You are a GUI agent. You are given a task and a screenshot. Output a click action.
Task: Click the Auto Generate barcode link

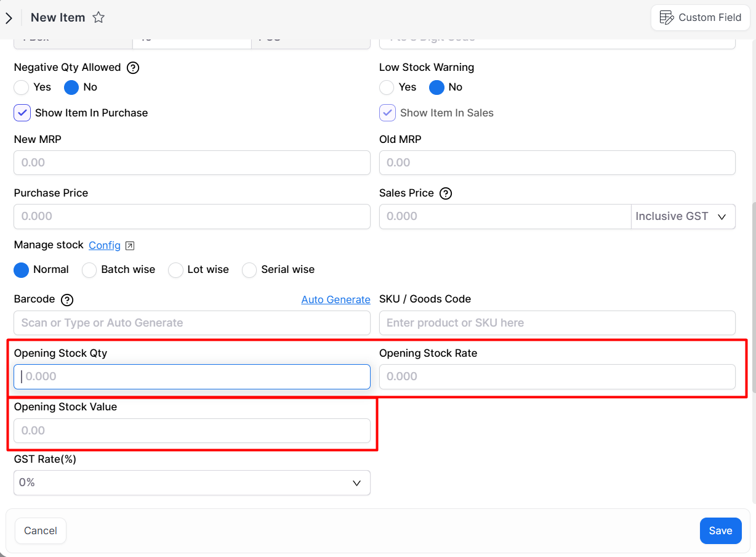tap(336, 300)
